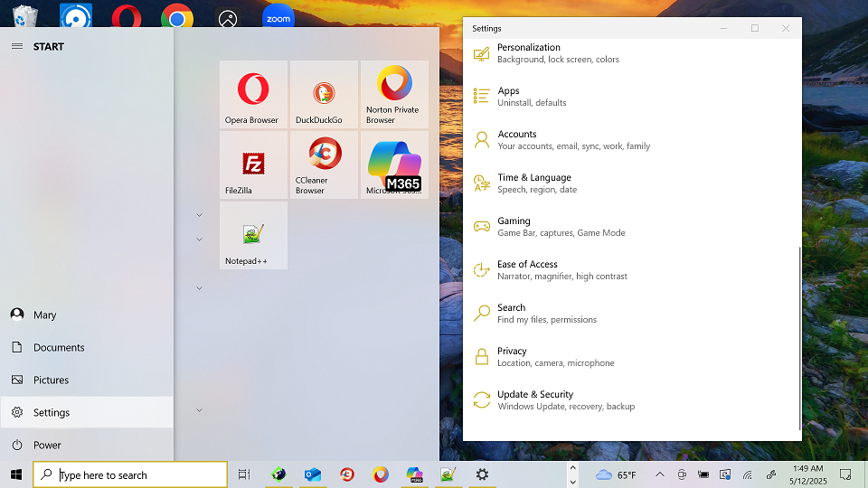Viewport: 868px width, 488px height.
Task: Click the Task View icon on the taskbar
Action: (x=243, y=474)
